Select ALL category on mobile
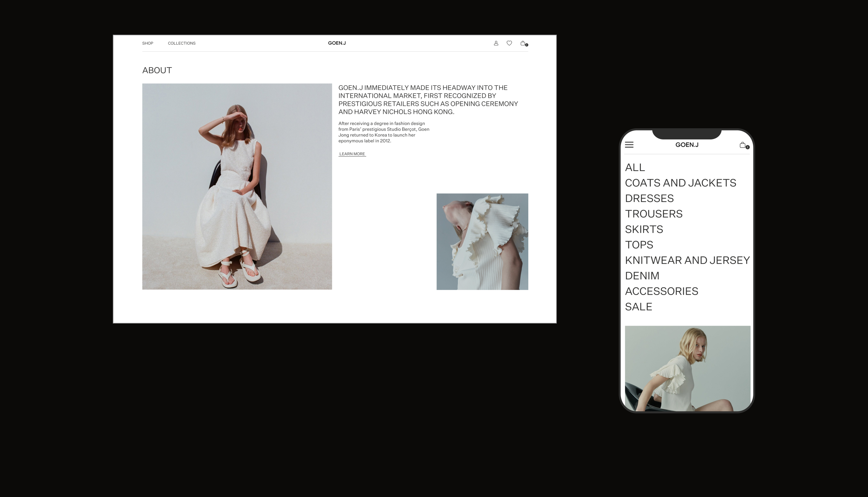Viewport: 868px width, 497px height. tap(635, 168)
